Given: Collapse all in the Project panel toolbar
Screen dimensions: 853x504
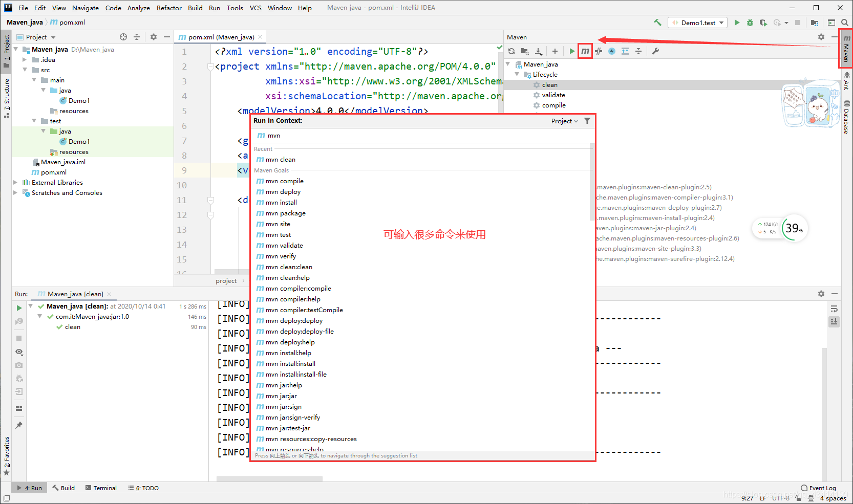Looking at the screenshot, I should pos(137,37).
